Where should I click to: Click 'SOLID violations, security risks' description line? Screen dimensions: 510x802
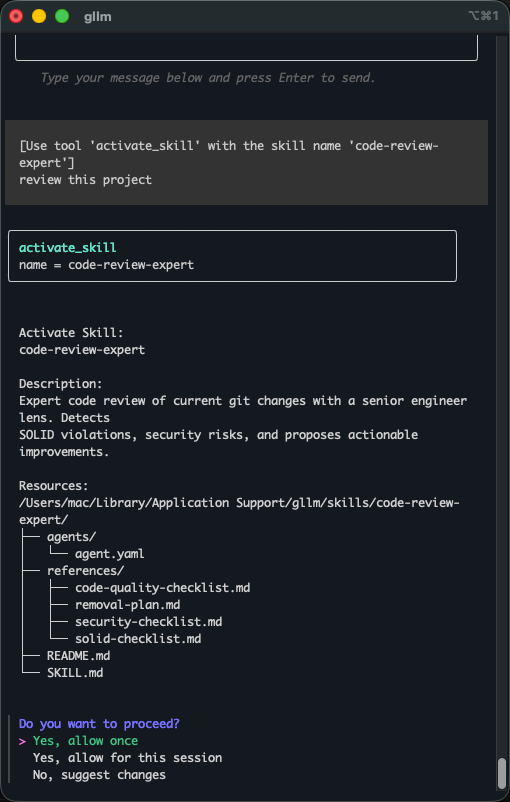(x=218, y=435)
